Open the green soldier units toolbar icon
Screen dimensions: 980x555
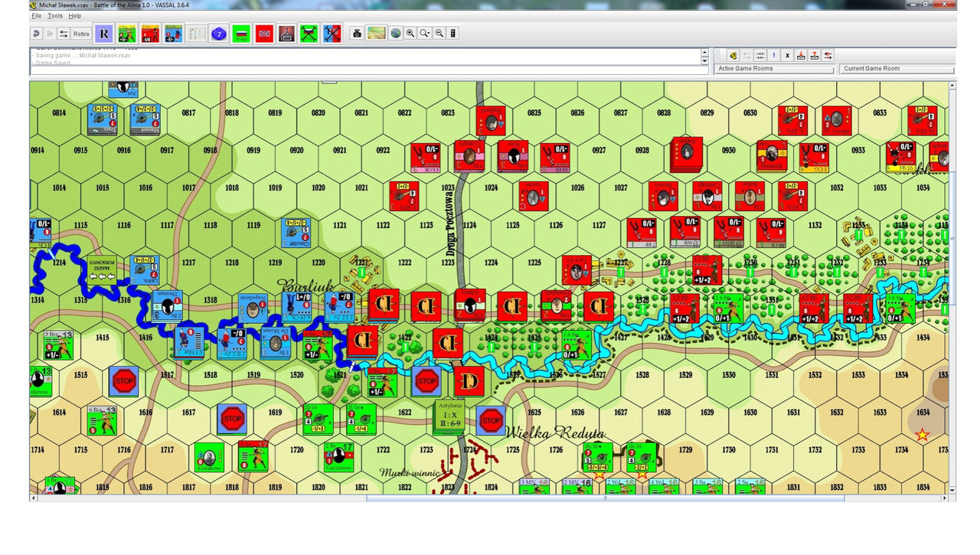point(127,34)
